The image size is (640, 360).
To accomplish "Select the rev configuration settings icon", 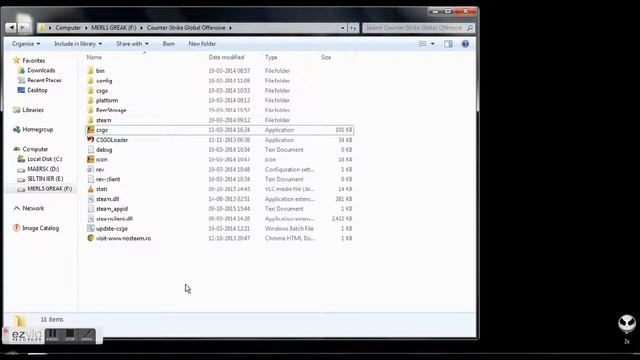I will (91, 169).
